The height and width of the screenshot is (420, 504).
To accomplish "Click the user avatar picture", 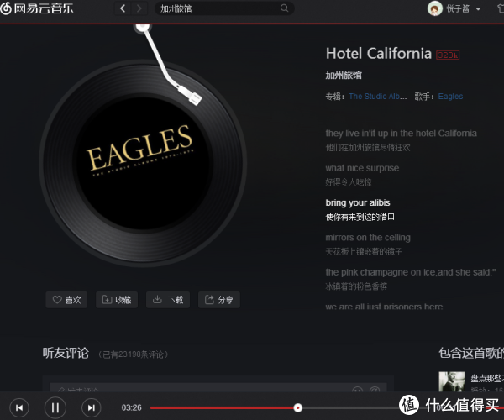I will point(434,8).
